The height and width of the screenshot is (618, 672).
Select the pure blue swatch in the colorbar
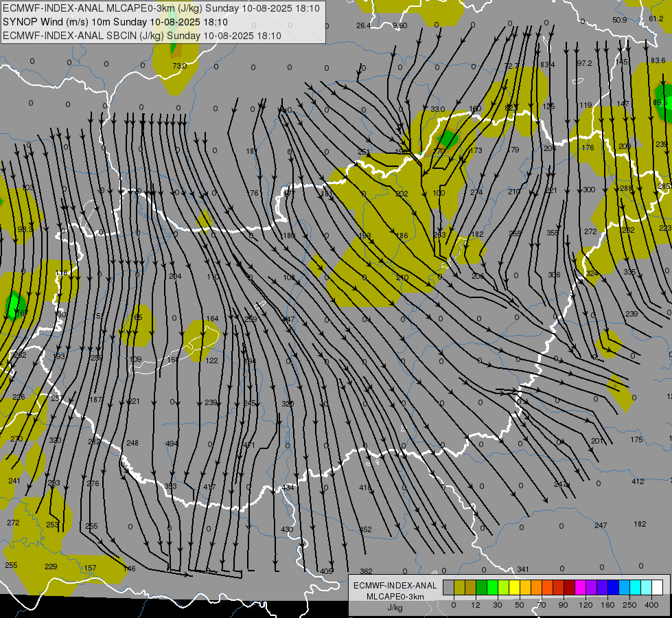tap(613, 588)
